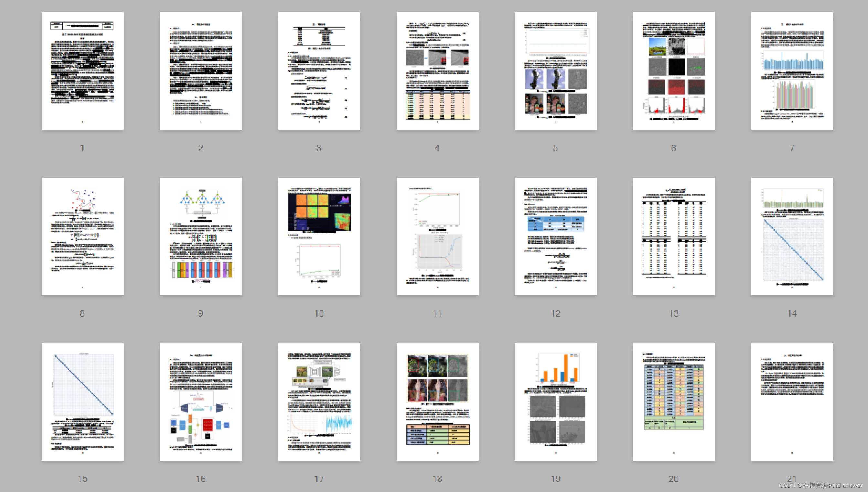Select page 8 thumbnail with scatter plot

click(x=82, y=236)
